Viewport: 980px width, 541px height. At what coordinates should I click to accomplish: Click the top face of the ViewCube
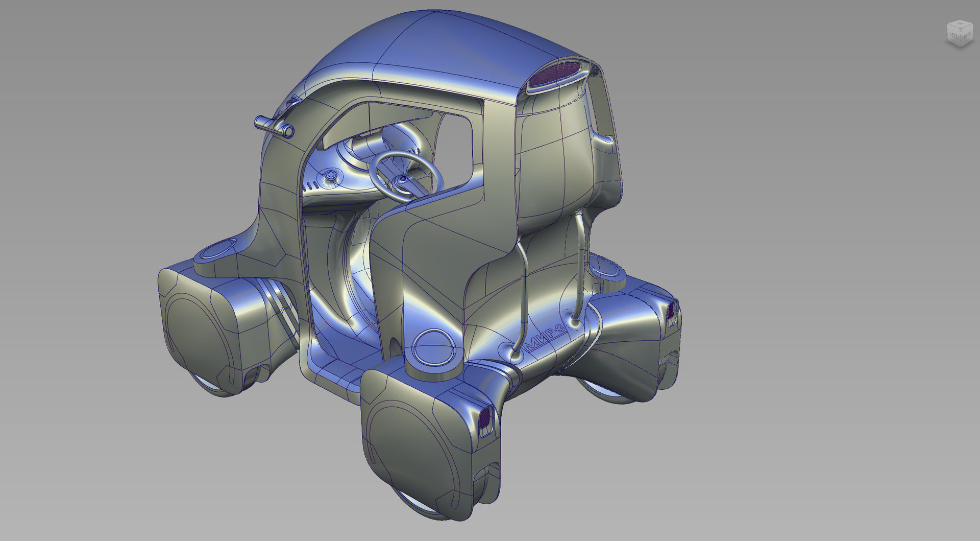click(960, 23)
